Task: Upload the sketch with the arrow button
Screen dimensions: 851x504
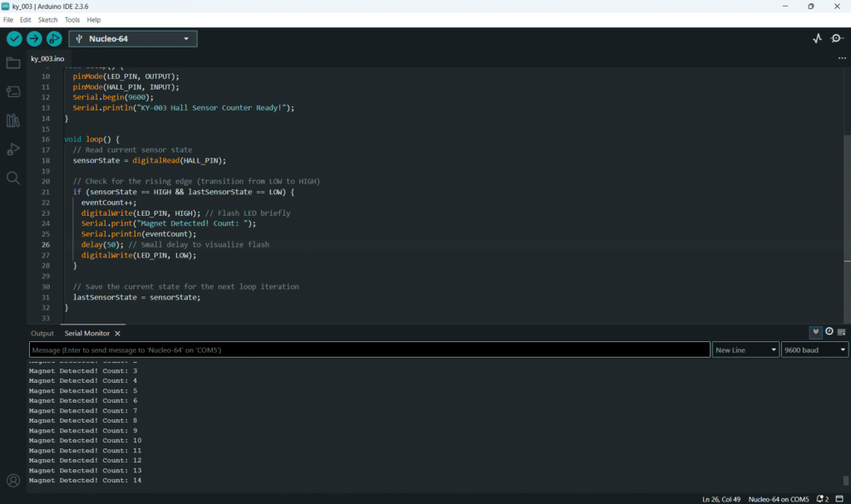Action: [34, 39]
